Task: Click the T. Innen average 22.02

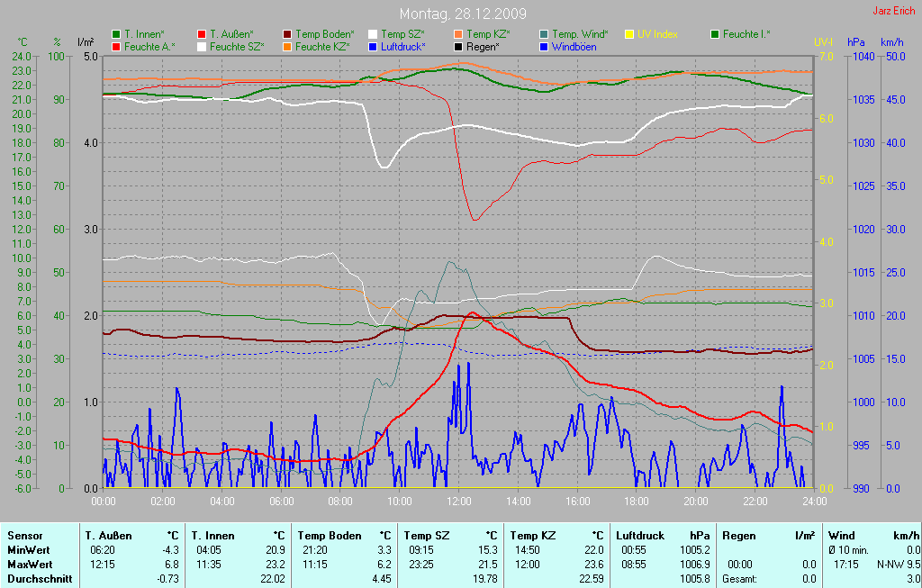Action: pos(274,579)
